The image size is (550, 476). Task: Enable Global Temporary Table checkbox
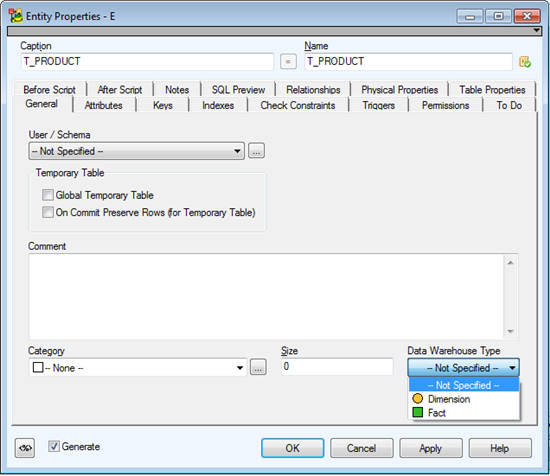[x=48, y=195]
